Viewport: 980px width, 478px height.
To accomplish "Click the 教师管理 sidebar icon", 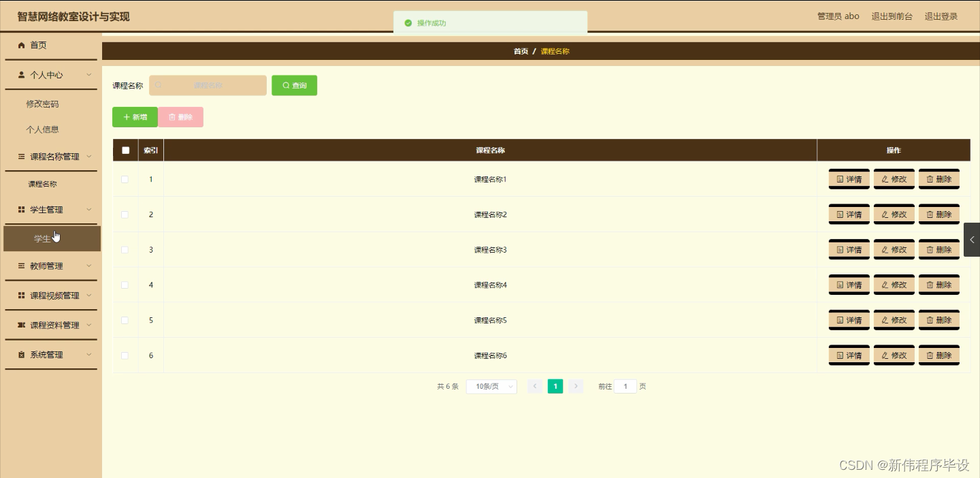I will click(21, 266).
